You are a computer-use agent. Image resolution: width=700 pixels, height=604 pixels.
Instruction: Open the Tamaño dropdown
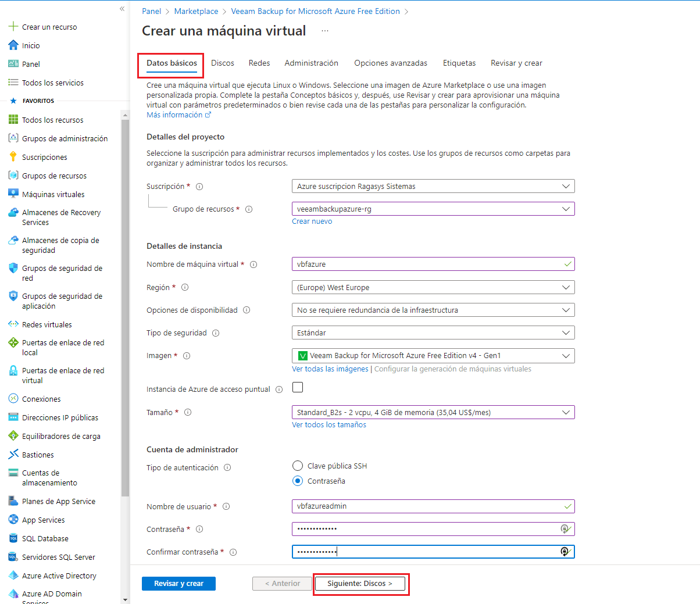coord(433,412)
